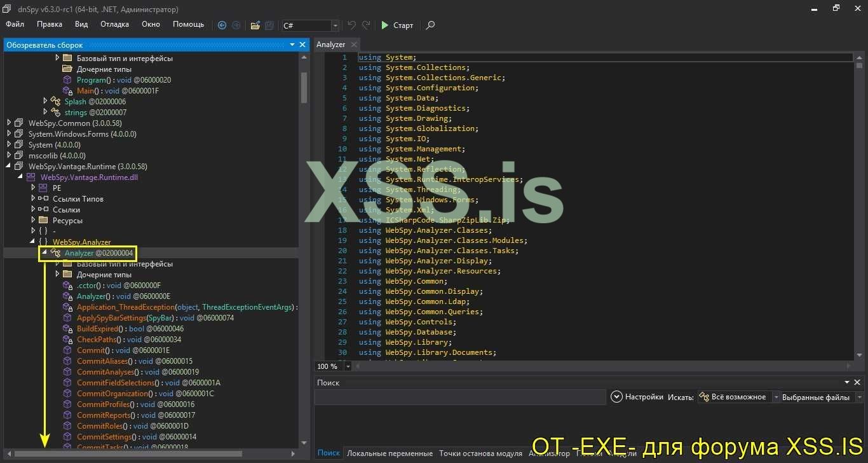Select the Application_ThreadException method row

tap(180, 307)
